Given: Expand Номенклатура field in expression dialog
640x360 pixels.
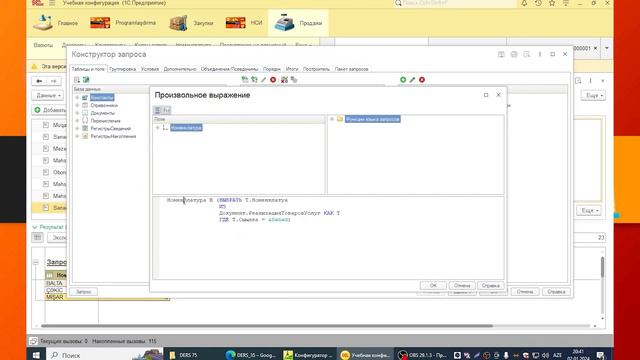Looking at the screenshot, I should 158,128.
